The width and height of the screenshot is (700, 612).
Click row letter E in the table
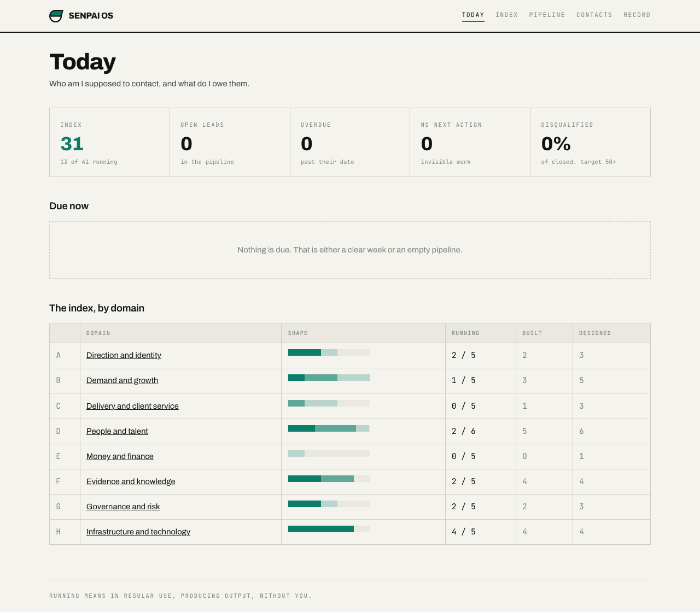pos(59,456)
